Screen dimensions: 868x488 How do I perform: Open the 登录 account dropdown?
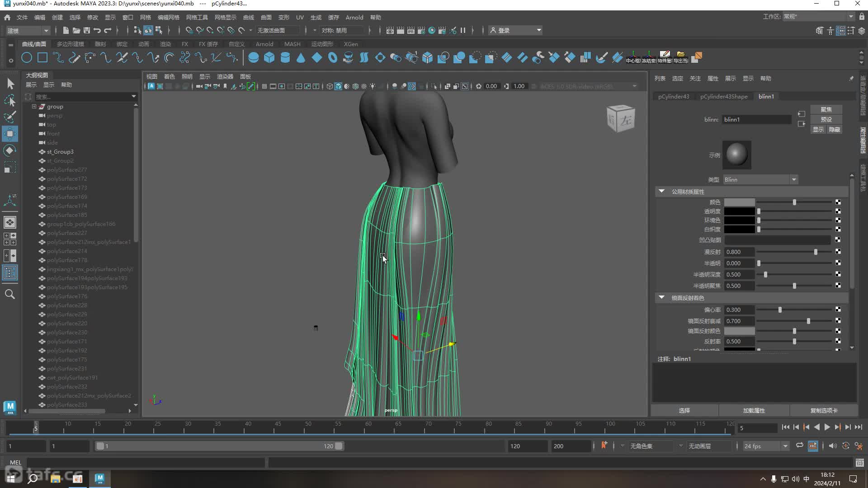[516, 30]
